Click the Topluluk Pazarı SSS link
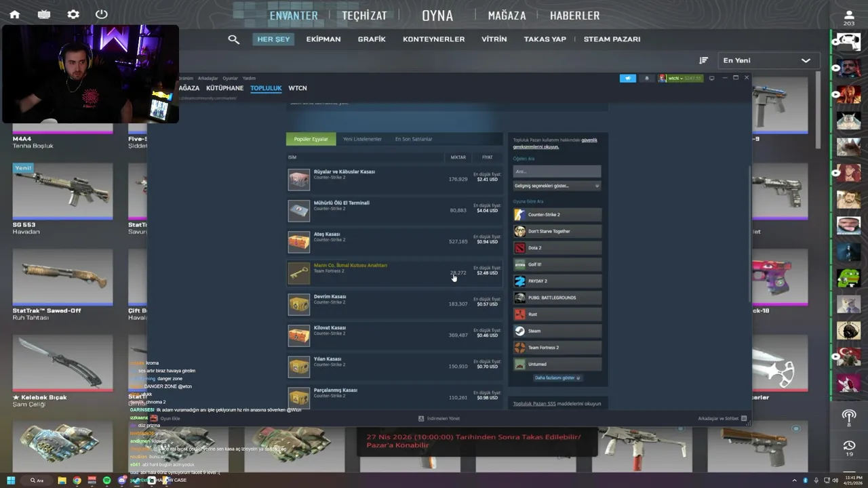The image size is (868, 488). point(534,404)
